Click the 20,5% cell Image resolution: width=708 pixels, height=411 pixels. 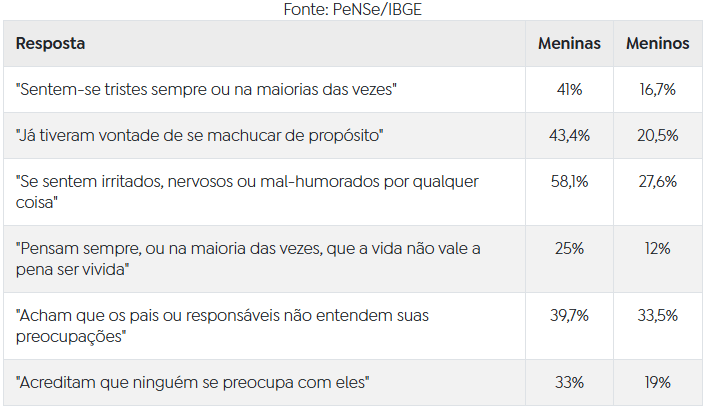coord(657,135)
